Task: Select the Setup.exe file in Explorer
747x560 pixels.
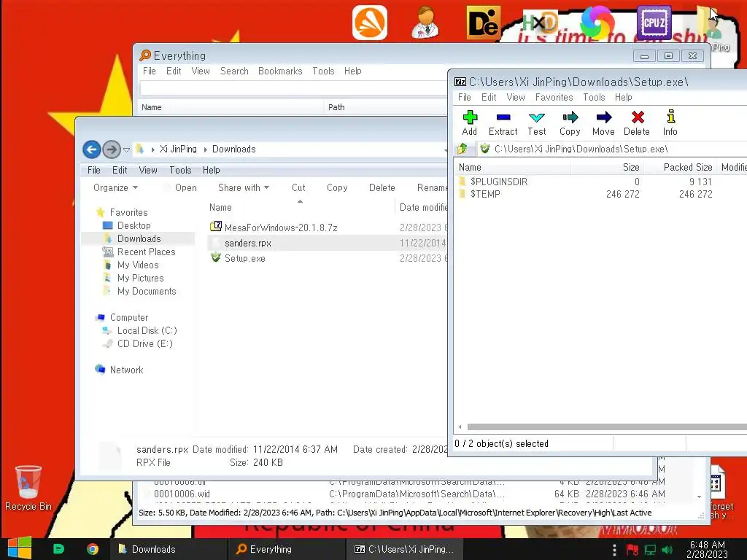Action: click(x=245, y=259)
